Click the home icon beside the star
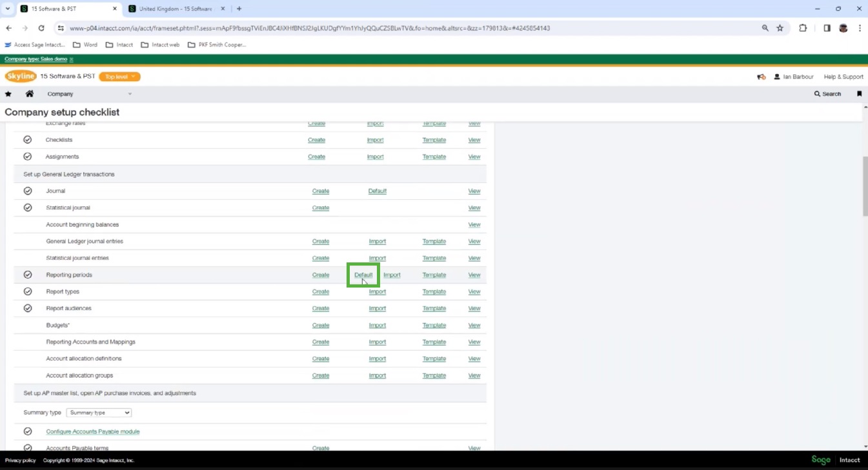868x470 pixels. pos(28,93)
